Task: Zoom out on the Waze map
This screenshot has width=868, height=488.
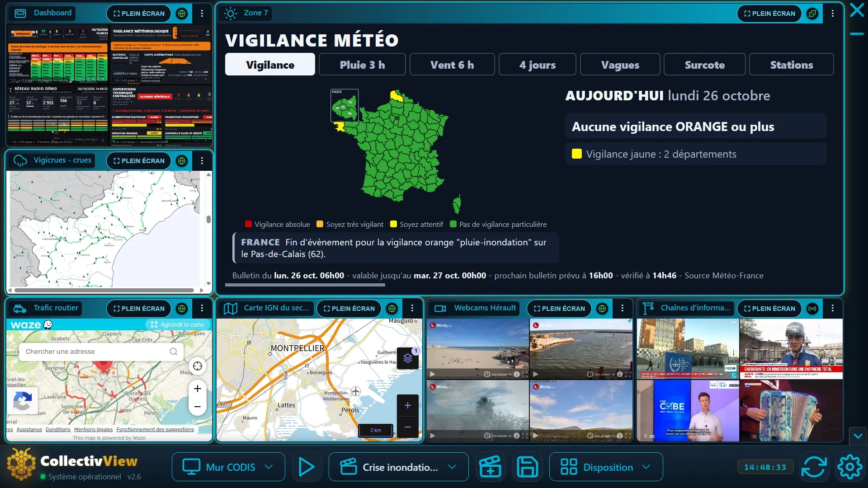Action: 198,407
